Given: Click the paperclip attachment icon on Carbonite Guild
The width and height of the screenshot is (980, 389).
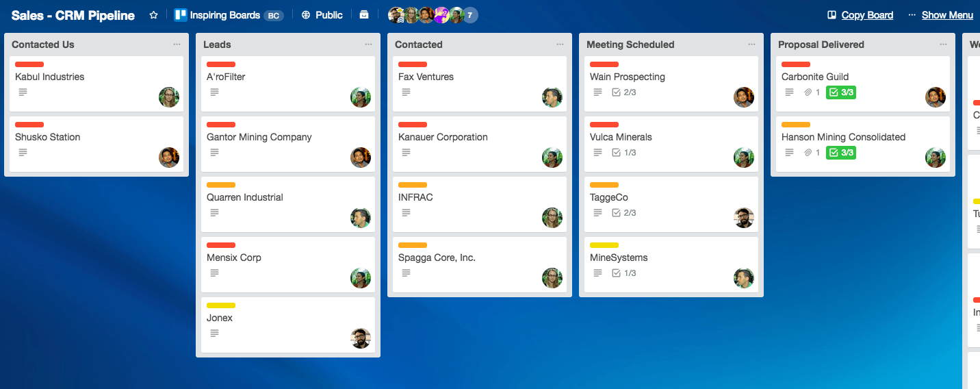Looking at the screenshot, I should [808, 92].
